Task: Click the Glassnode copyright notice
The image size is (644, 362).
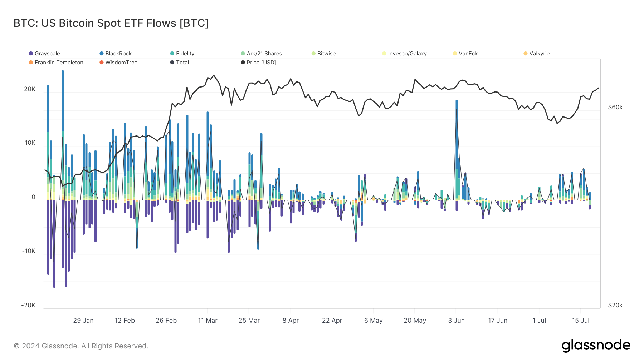Action: [81, 346]
